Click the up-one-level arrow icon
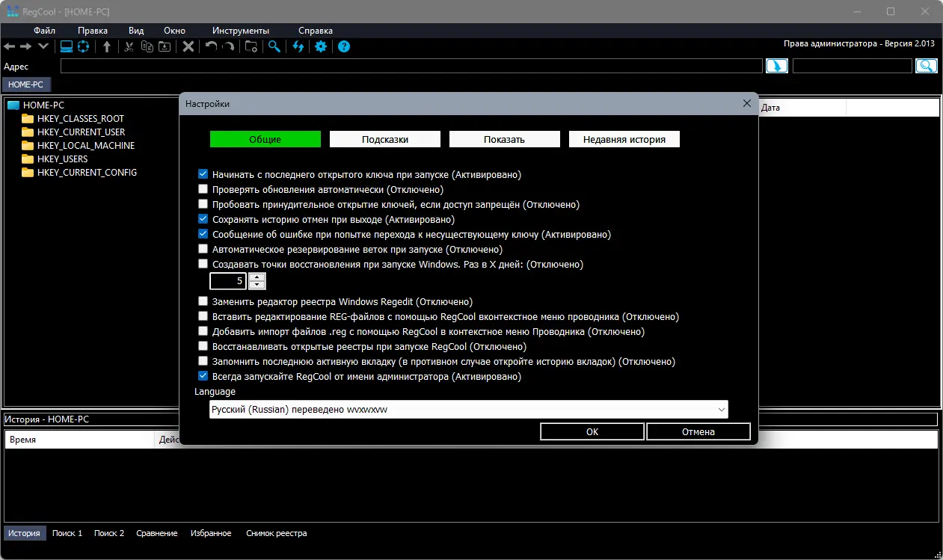943x560 pixels. coord(107,46)
